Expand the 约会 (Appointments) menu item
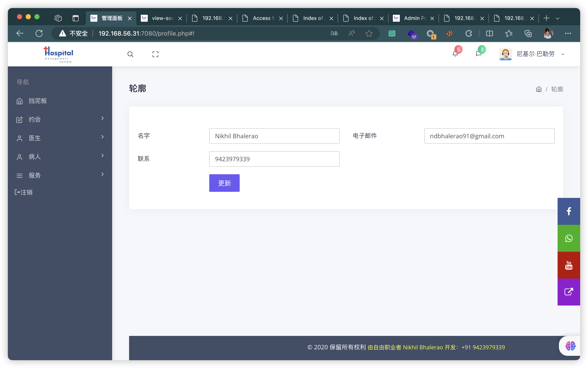The height and width of the screenshot is (368, 588). pos(60,119)
